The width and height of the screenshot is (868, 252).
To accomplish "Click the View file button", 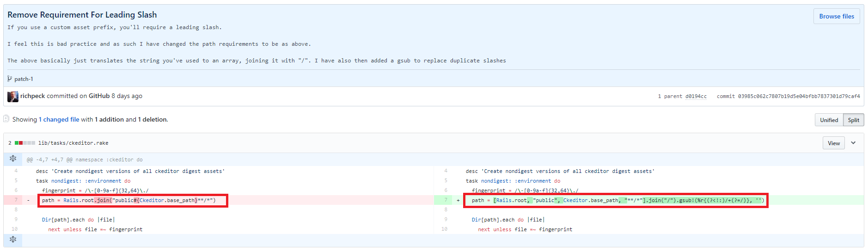I will pos(834,143).
